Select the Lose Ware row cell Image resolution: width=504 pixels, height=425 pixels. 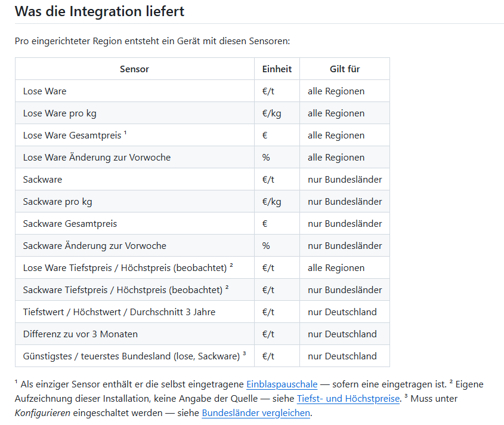[x=134, y=91]
